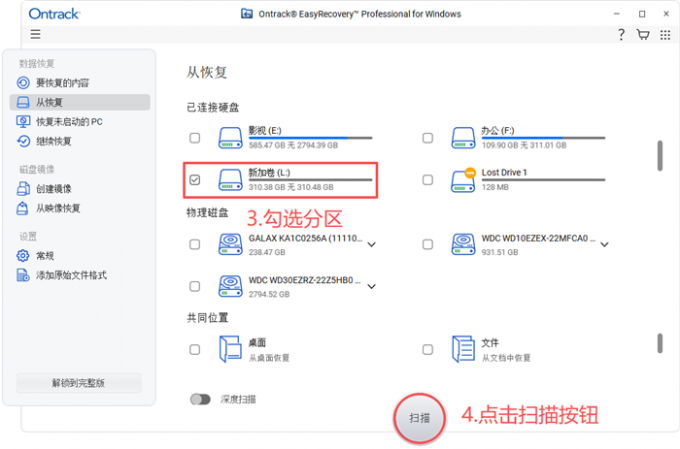Screen dimensions: 680x449
Task: Check the 办公 (F:) checkbox
Action: click(428, 138)
